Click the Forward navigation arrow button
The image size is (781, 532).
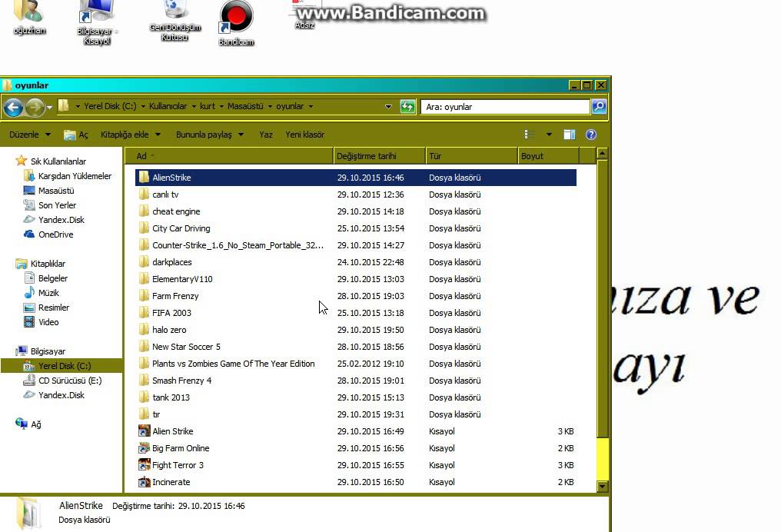(35, 107)
